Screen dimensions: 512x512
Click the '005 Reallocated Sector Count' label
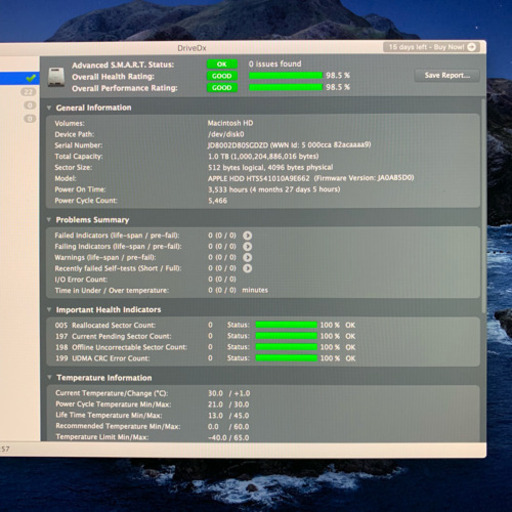click(x=105, y=325)
